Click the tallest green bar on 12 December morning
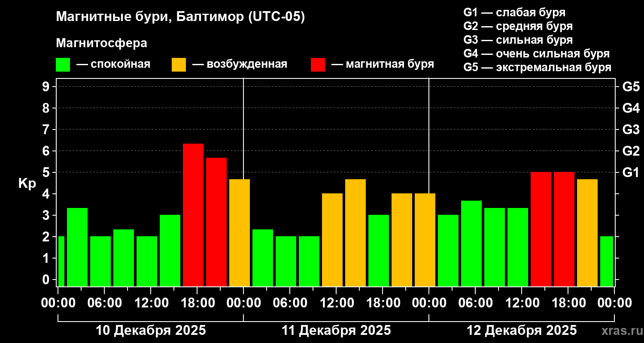This screenshot has height=343, width=644. [471, 244]
